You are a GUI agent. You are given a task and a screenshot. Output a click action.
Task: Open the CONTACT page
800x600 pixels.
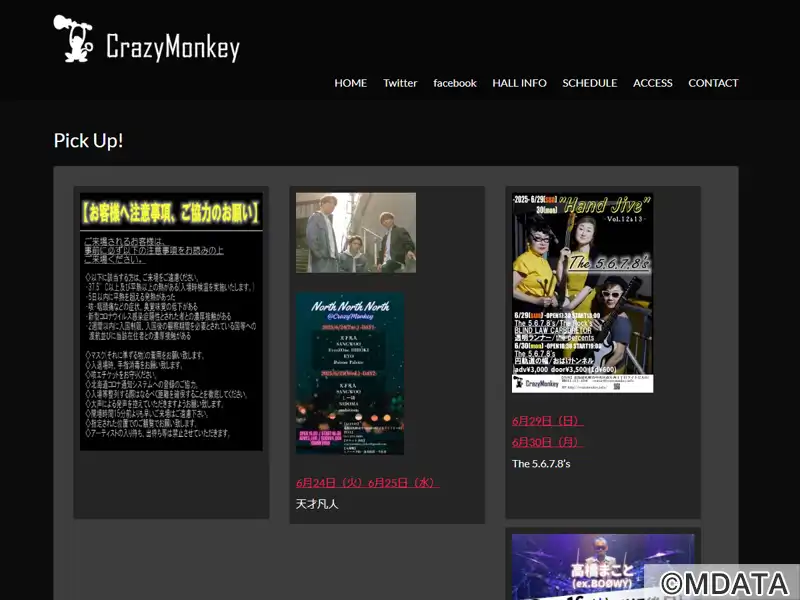[x=713, y=83]
